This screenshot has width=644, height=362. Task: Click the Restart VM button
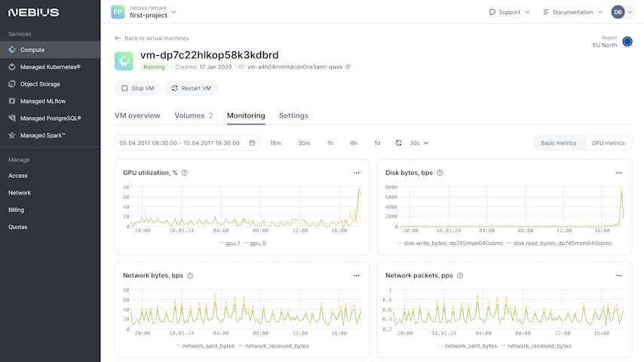[192, 88]
